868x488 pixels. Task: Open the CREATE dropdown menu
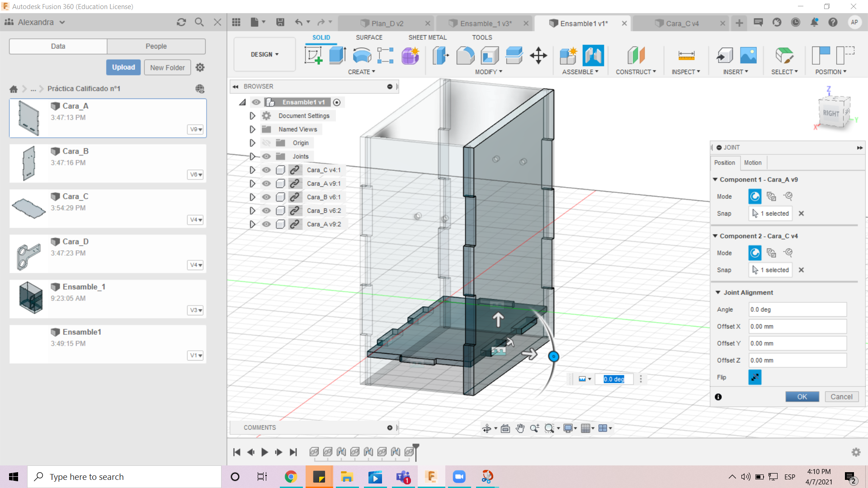(x=361, y=72)
